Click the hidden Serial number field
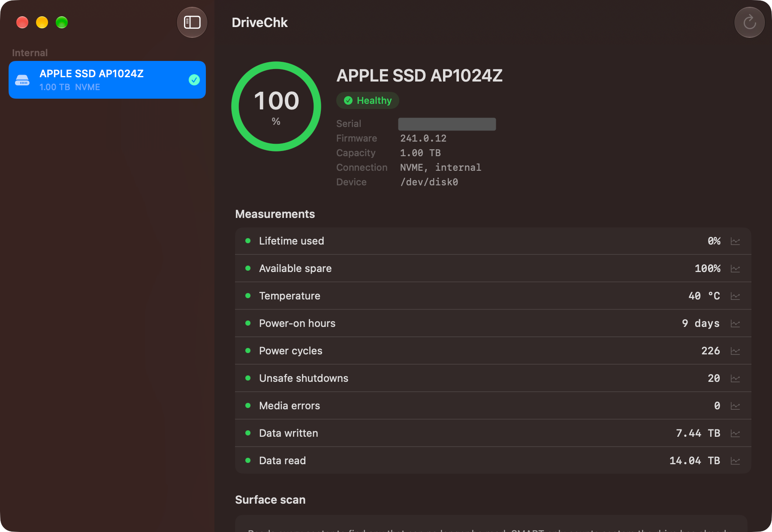772x532 pixels. pyautogui.click(x=447, y=124)
